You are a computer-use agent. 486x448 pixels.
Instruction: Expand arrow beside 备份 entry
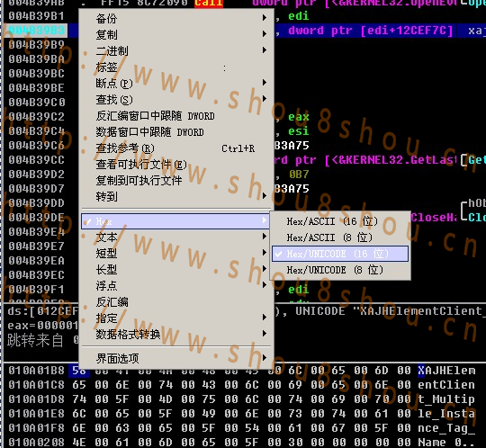click(264, 18)
